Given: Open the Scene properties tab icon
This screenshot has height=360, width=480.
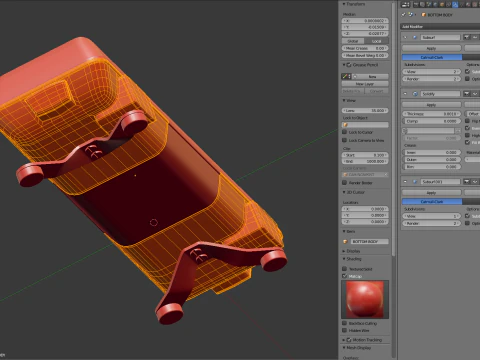Looking at the screenshot, I should point(429,5).
